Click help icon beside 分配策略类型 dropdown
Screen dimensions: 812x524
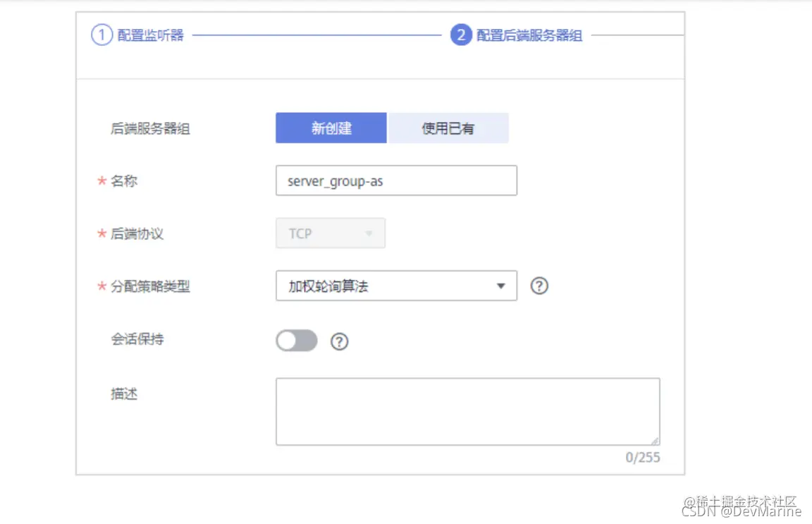(x=539, y=286)
